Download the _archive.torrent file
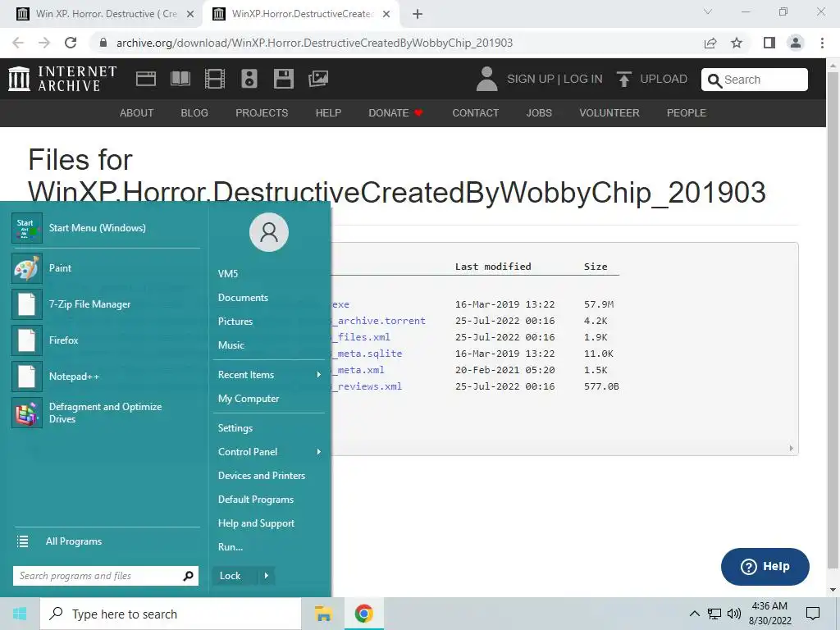Screen dimensions: 840x630 point(379,321)
